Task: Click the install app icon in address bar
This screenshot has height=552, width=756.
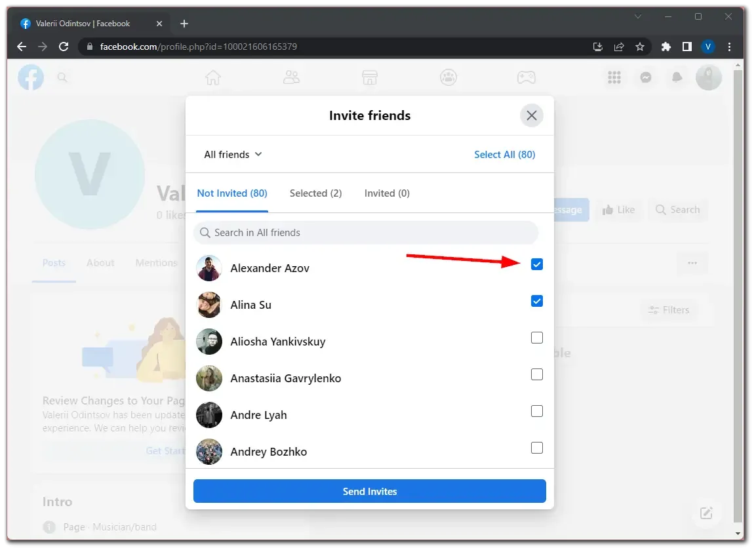Action: (x=597, y=47)
